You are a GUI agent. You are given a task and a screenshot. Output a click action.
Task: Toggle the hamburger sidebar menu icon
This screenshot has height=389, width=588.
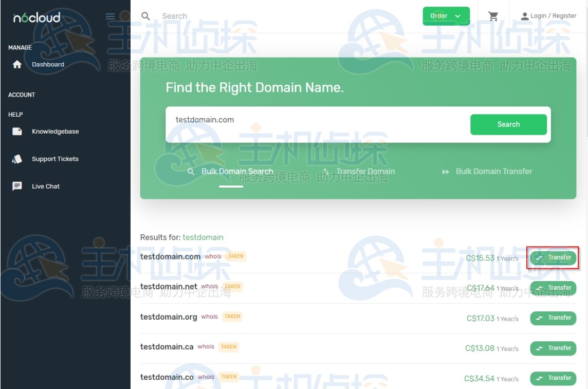pyautogui.click(x=110, y=16)
